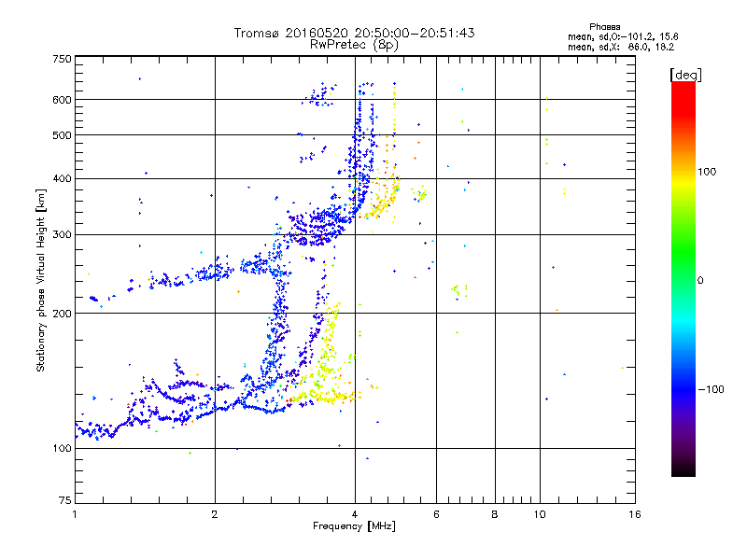Click the 'Phases' label at top right
This screenshot has height=560, width=747.
coord(604,27)
